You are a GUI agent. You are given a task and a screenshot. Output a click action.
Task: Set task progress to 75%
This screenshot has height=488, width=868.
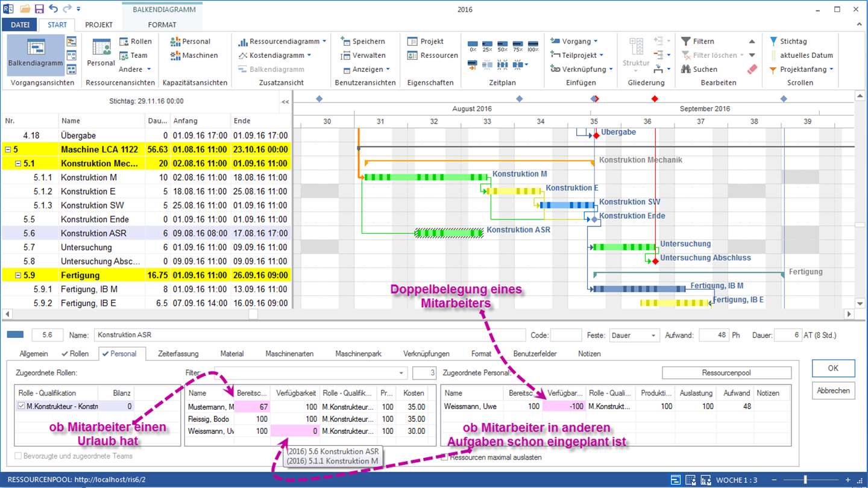(x=518, y=46)
